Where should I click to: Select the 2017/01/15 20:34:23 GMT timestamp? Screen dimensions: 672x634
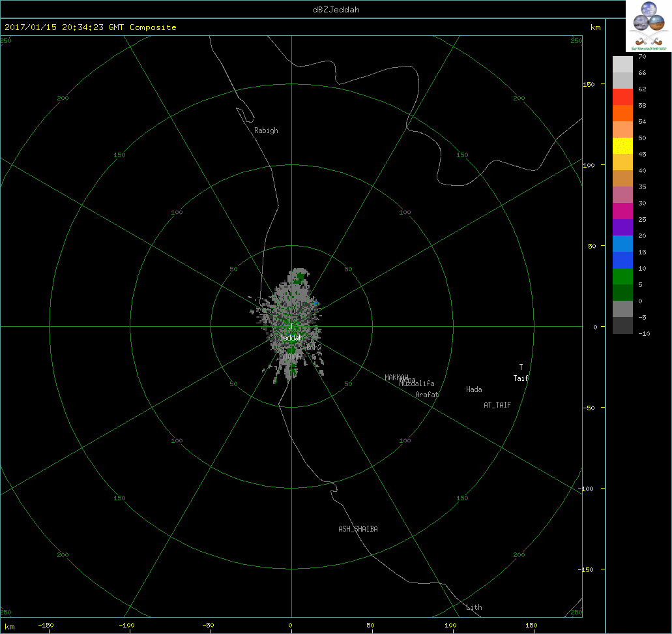[65, 27]
